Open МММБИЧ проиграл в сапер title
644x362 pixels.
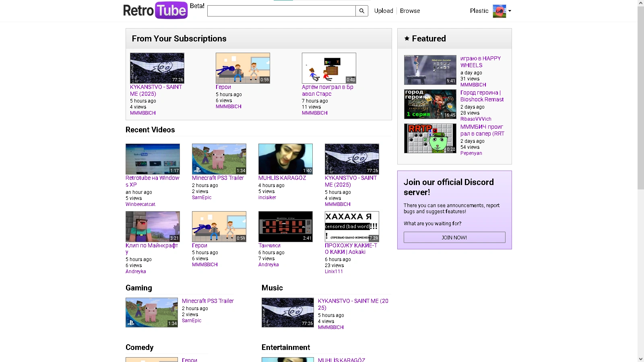tap(482, 130)
